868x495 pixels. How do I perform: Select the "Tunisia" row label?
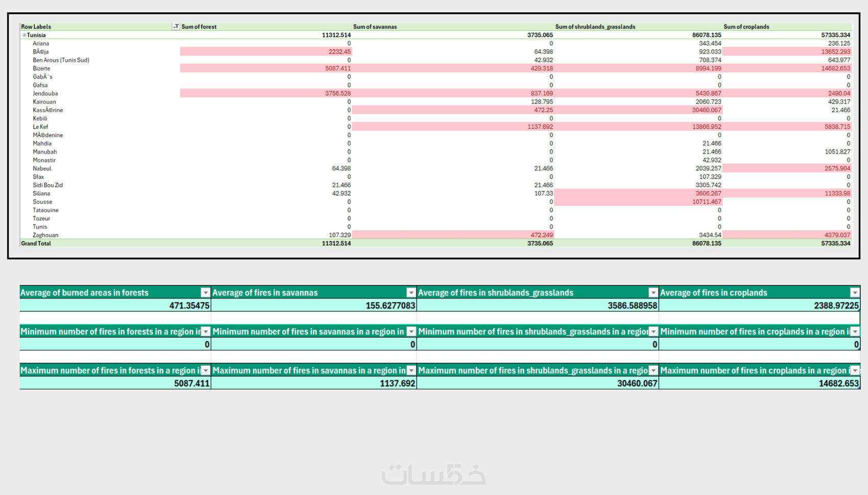36,35
